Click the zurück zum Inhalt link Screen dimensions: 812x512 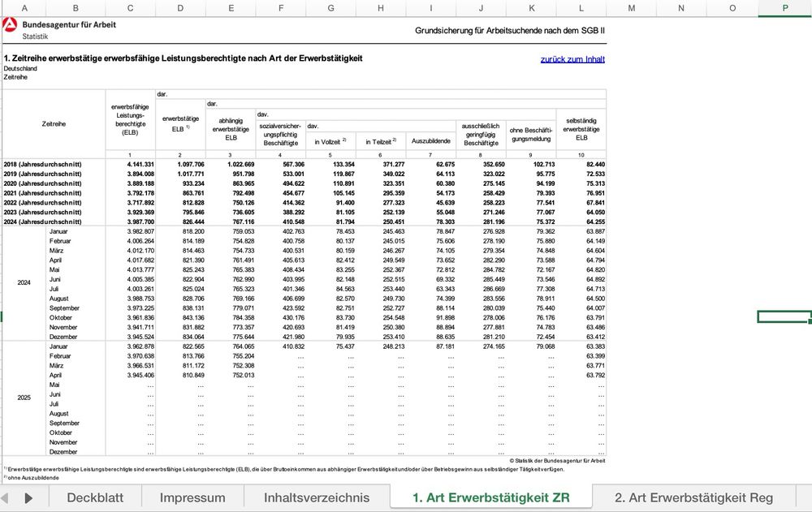coord(572,59)
